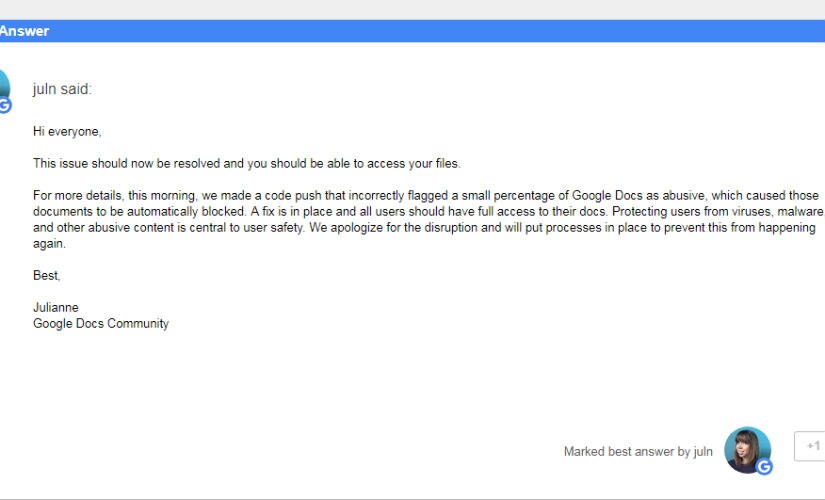Click the "Google Docs Community" signature line

tap(101, 324)
